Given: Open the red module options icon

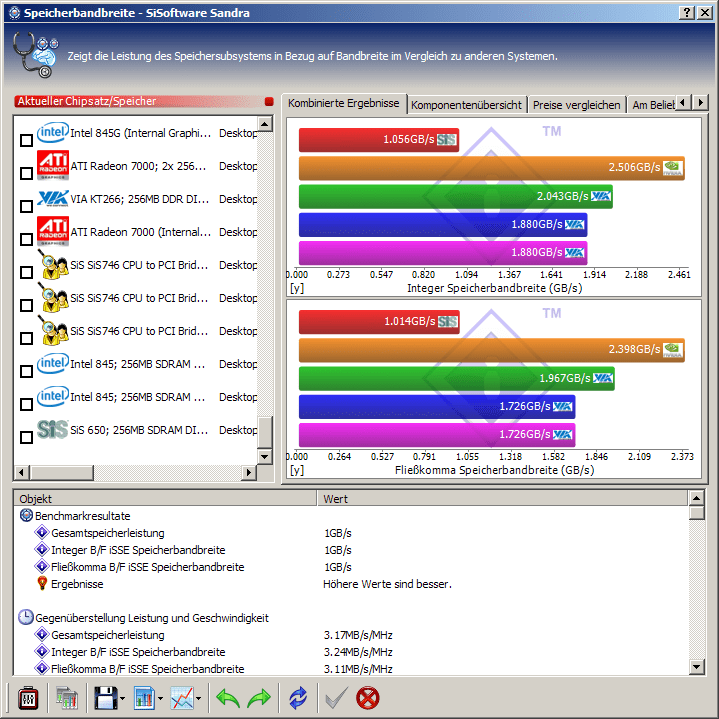Looking at the screenshot, I should 28,698.
